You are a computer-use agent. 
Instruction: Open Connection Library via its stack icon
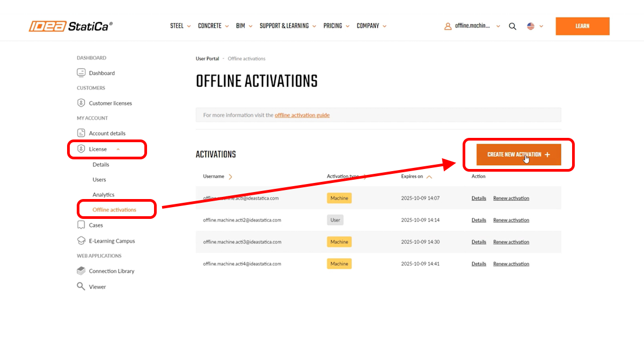coord(80,270)
